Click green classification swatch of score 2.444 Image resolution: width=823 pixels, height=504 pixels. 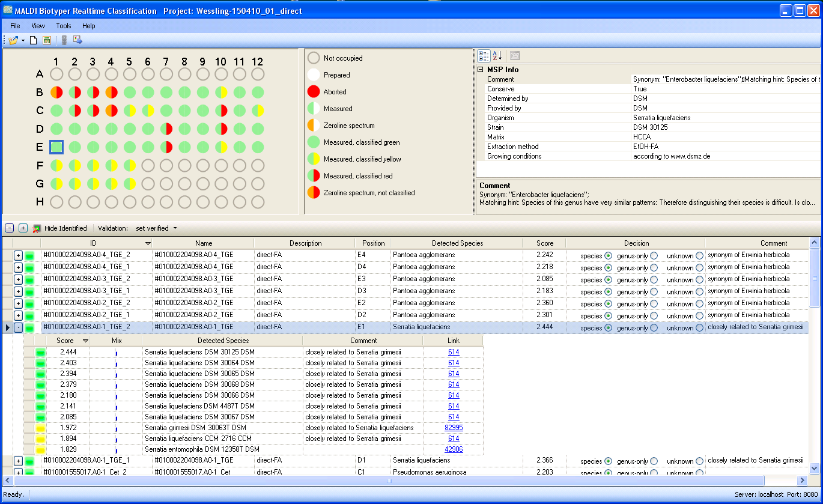click(41, 352)
